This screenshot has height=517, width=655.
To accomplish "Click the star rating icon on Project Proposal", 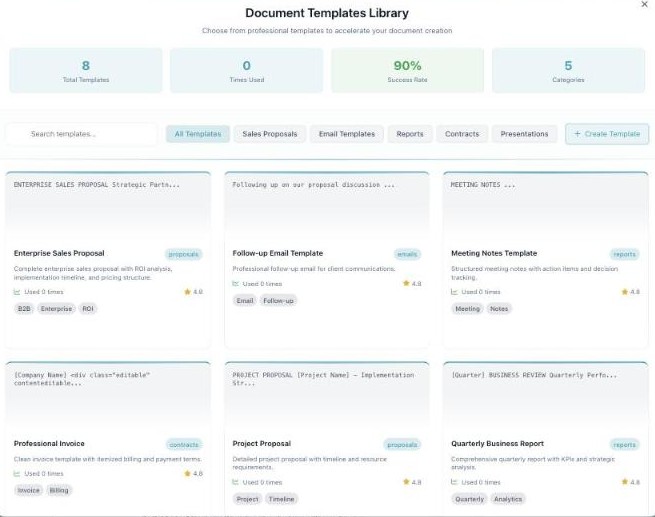I will [x=406, y=482].
